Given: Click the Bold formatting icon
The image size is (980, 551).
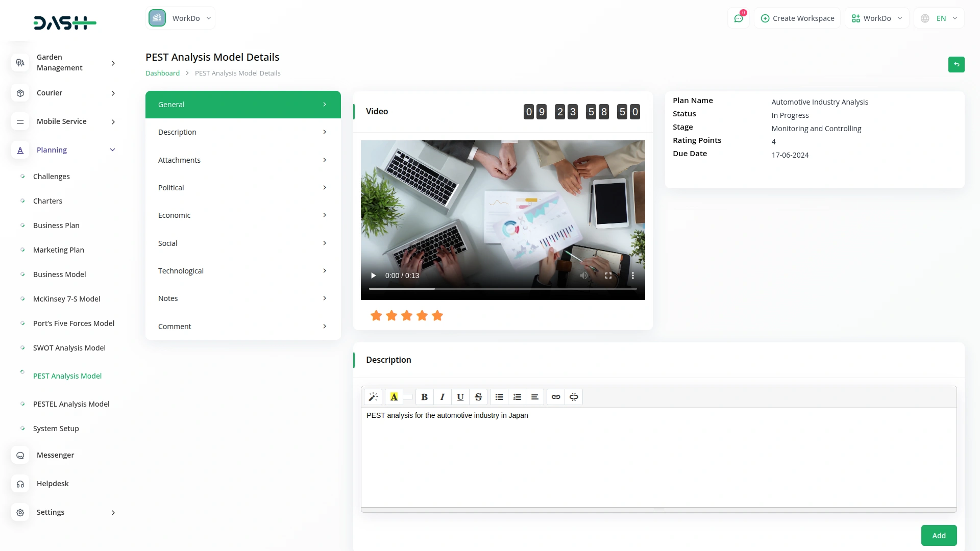Looking at the screenshot, I should pyautogui.click(x=424, y=397).
